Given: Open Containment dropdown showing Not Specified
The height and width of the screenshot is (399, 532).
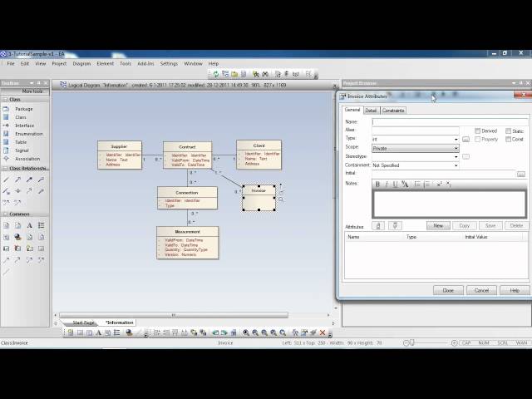Looking at the screenshot, I should pos(456,165).
